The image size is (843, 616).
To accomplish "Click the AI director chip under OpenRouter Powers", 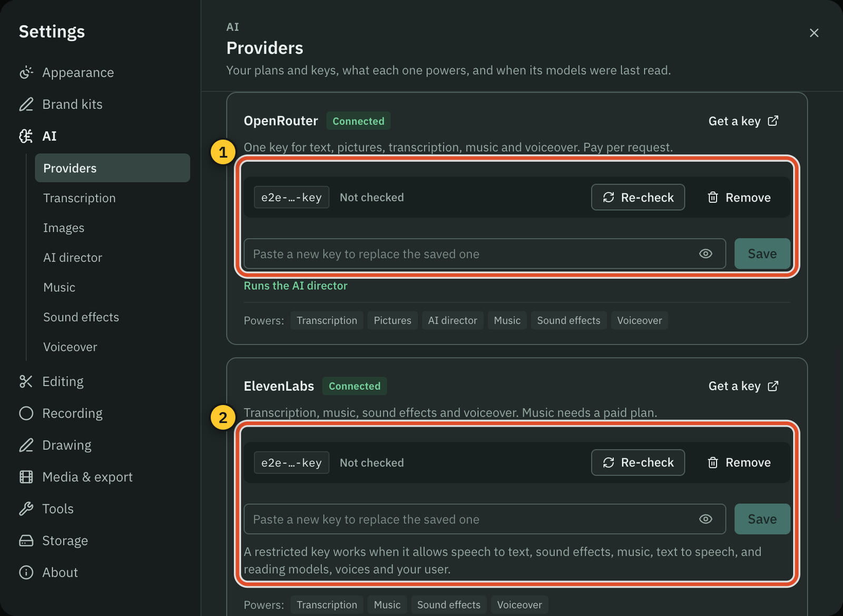I will 453,321.
